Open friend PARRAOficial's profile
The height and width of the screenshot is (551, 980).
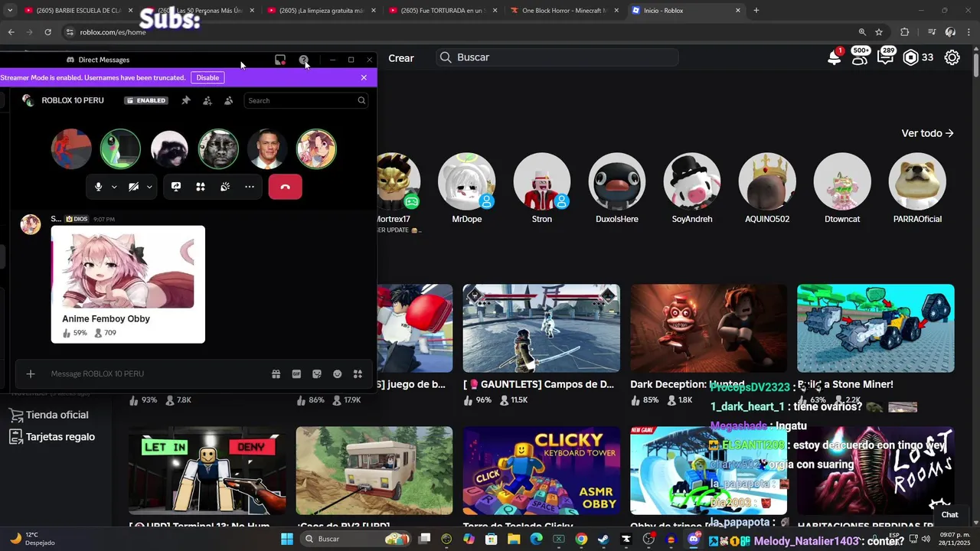point(917,188)
